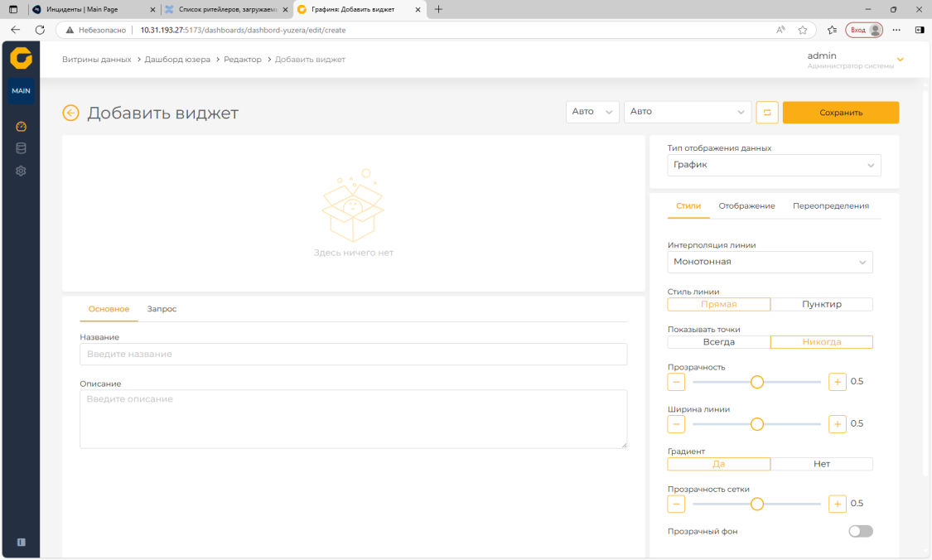The width and height of the screenshot is (932, 560).
Task: Click the browser back arrow
Action: click(16, 30)
